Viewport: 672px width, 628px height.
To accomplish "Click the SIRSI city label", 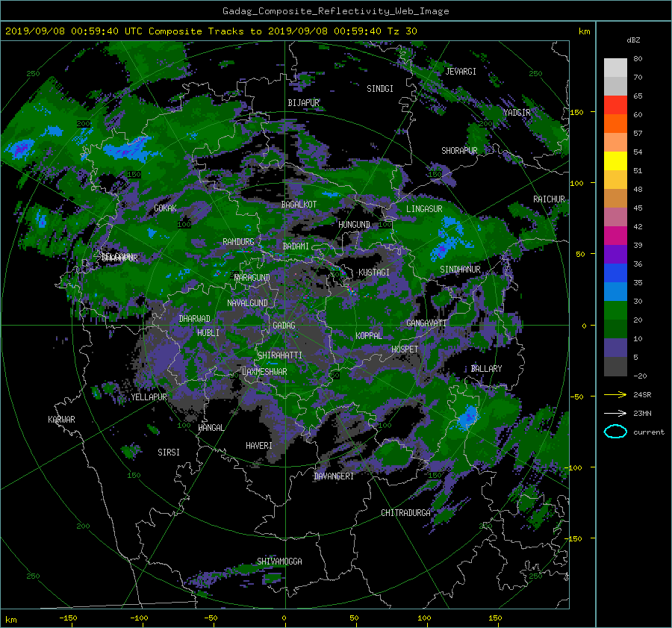I will [x=169, y=453].
